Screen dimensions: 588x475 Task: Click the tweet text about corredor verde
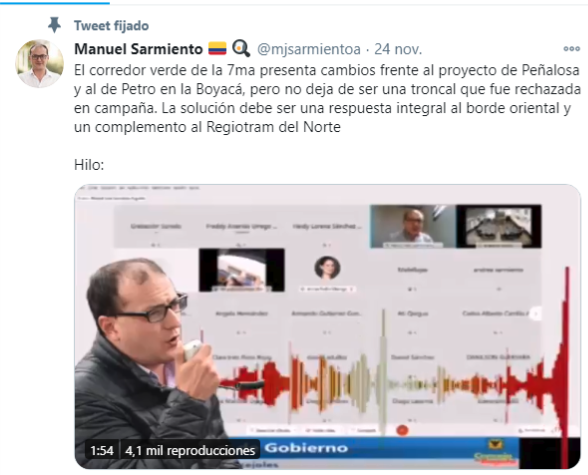point(327,98)
